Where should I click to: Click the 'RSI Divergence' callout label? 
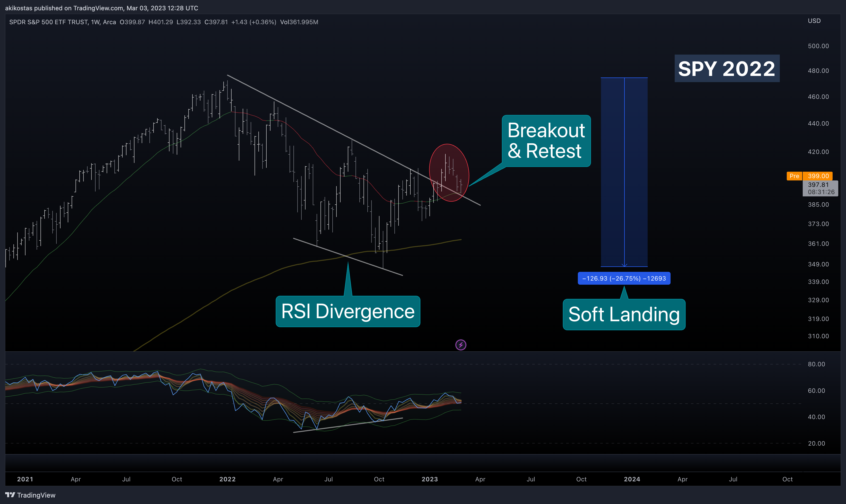[348, 311]
